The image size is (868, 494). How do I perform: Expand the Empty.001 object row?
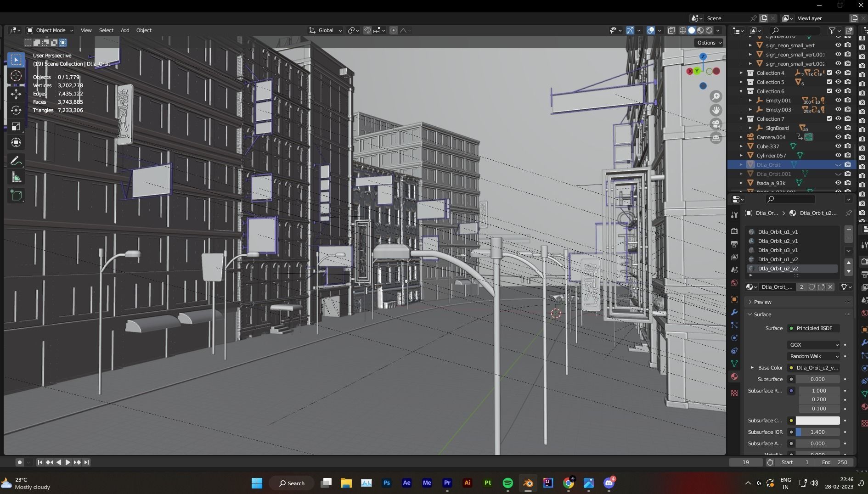tap(750, 100)
